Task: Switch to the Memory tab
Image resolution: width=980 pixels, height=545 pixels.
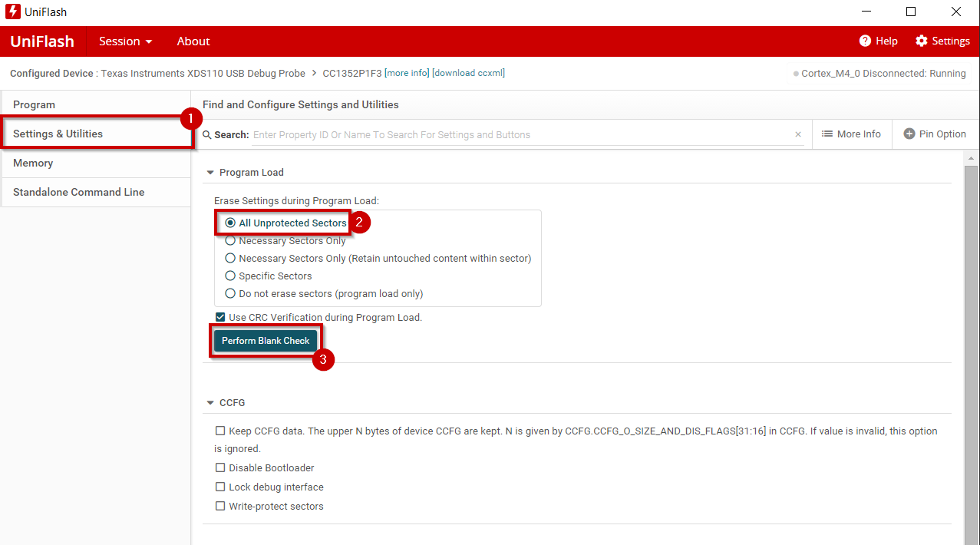Action: [33, 163]
